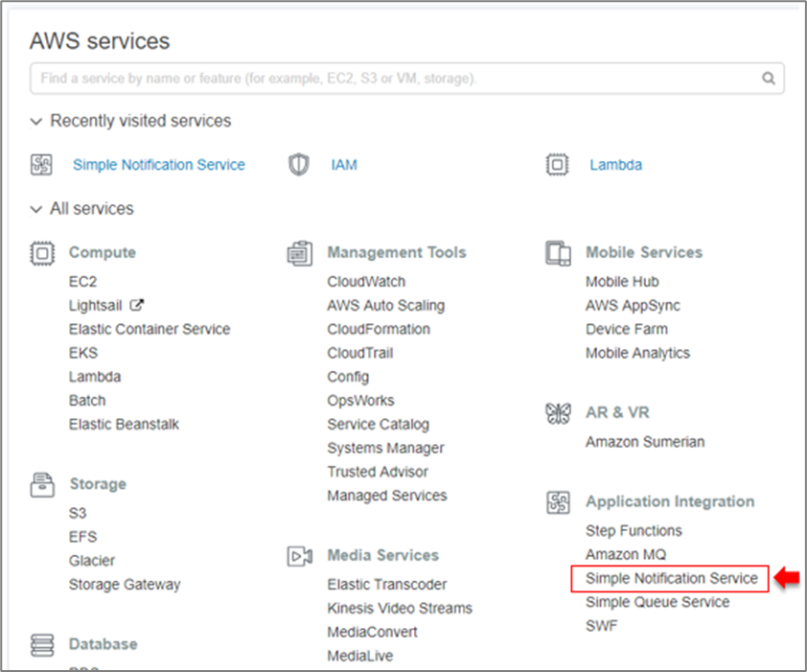The image size is (807, 672).
Task: Click the Mobile Services category icon
Action: click(x=558, y=253)
